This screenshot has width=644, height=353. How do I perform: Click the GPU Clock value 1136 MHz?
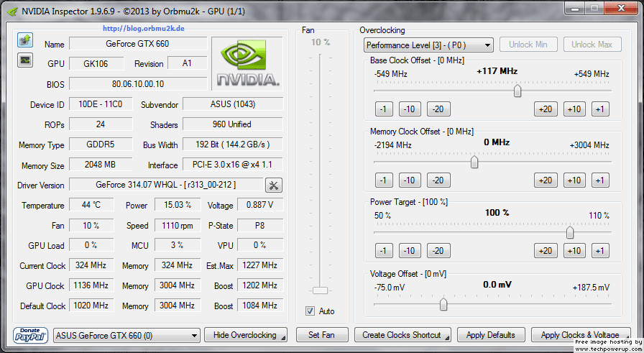pyautogui.click(x=91, y=285)
